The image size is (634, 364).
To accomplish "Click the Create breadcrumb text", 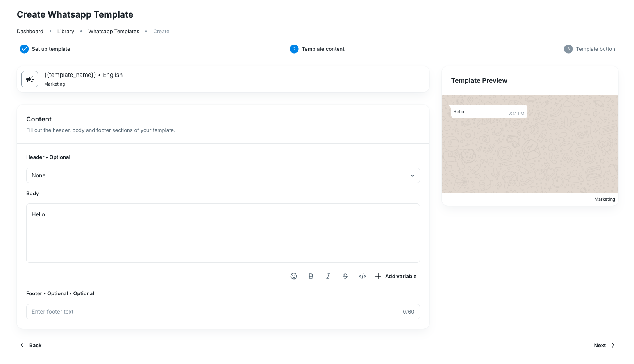I will point(161,31).
